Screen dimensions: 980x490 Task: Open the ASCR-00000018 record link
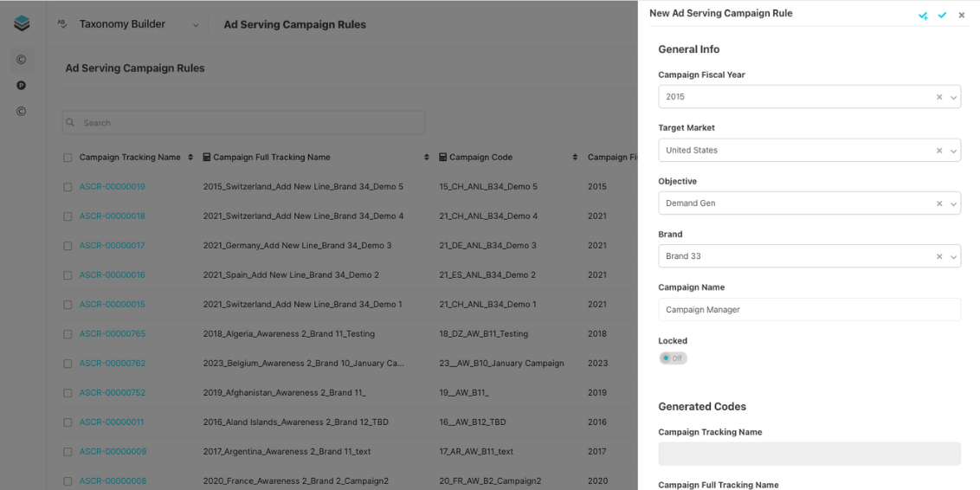pyautogui.click(x=113, y=216)
